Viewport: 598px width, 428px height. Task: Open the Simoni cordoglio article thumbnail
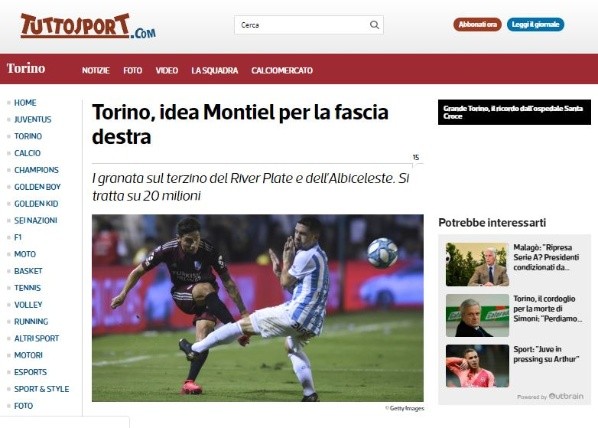pos(477,315)
